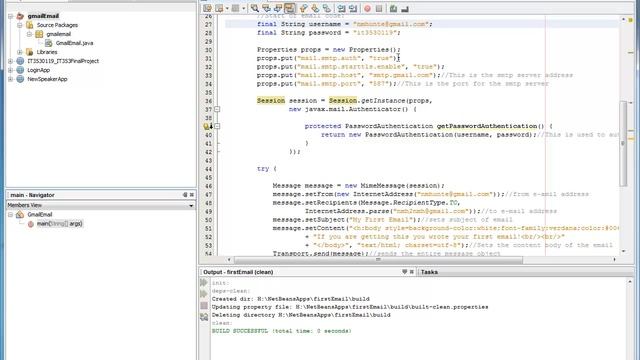Select the Libraries folder in the tree
This screenshot has width=640, height=360.
click(x=47, y=52)
